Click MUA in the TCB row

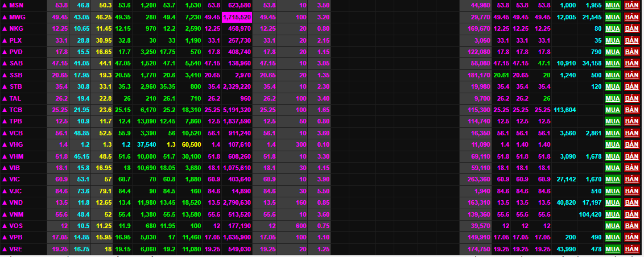(612, 110)
